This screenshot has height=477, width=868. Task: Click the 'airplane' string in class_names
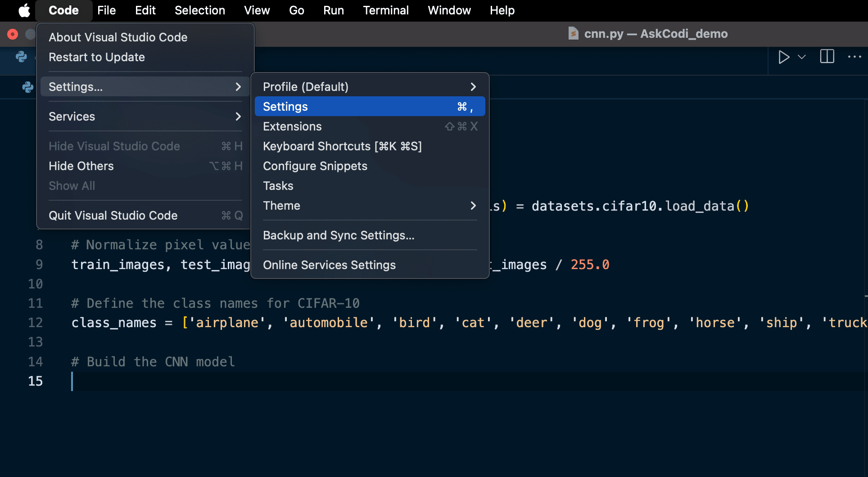[227, 323]
